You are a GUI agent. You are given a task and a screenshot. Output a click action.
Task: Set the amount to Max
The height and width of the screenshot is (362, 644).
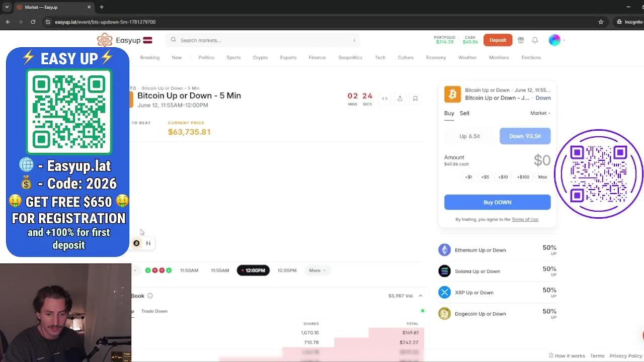pos(542,177)
